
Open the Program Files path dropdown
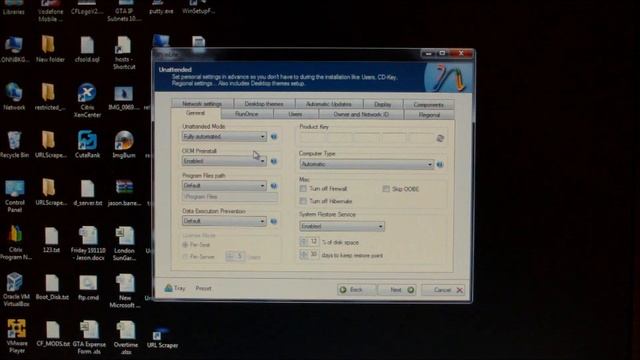click(224, 186)
